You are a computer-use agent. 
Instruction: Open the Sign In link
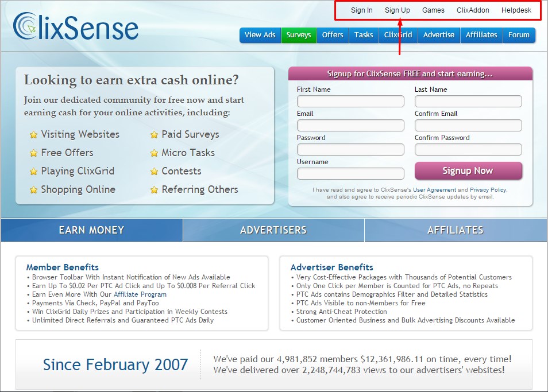tap(362, 10)
